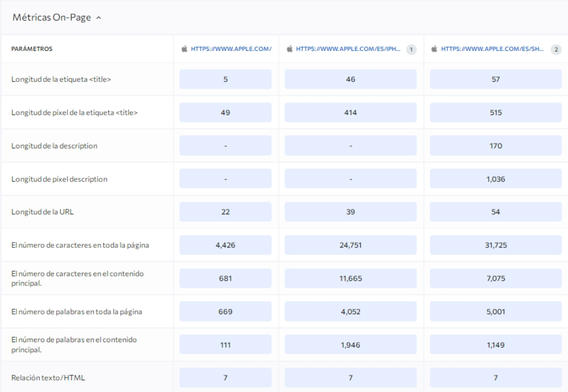The image size is (568, 392).
Task: Select the Longitud de la description label
Action: [x=54, y=146]
